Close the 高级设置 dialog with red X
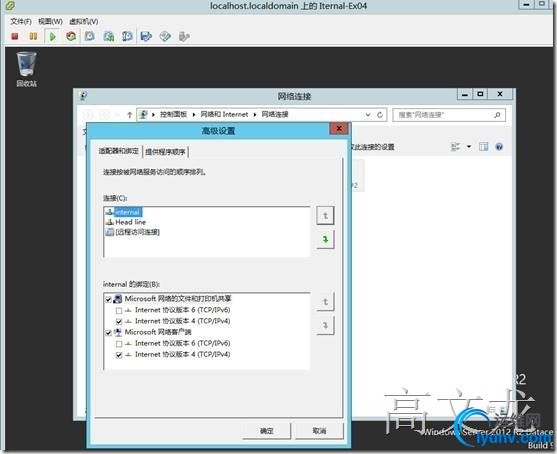The image size is (557, 454). [x=339, y=128]
